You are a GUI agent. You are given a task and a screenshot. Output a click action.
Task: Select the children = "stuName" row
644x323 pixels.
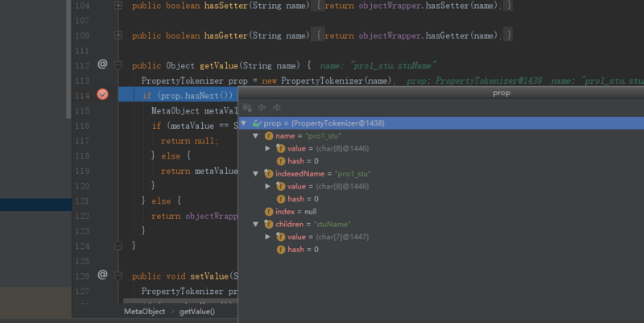coord(441,225)
